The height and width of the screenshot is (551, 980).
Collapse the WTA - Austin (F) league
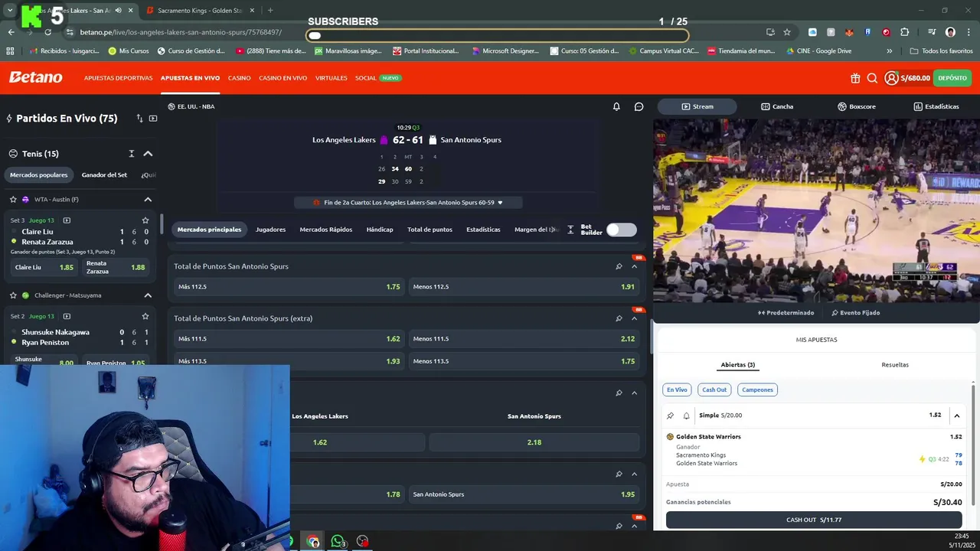point(148,200)
